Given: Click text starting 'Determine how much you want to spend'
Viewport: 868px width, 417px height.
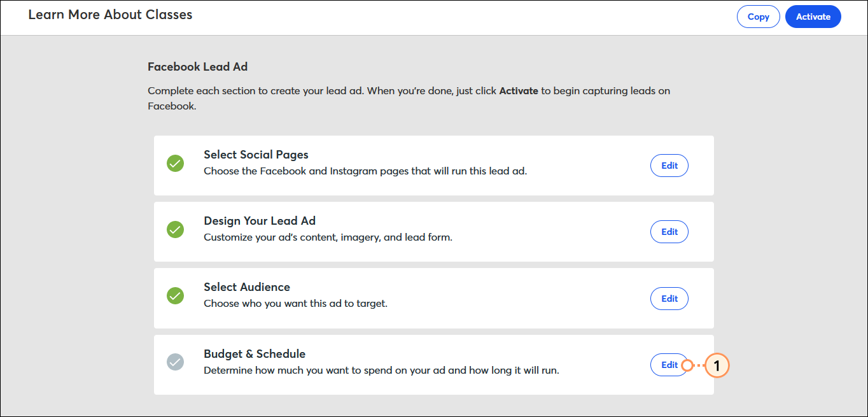Looking at the screenshot, I should pyautogui.click(x=381, y=370).
